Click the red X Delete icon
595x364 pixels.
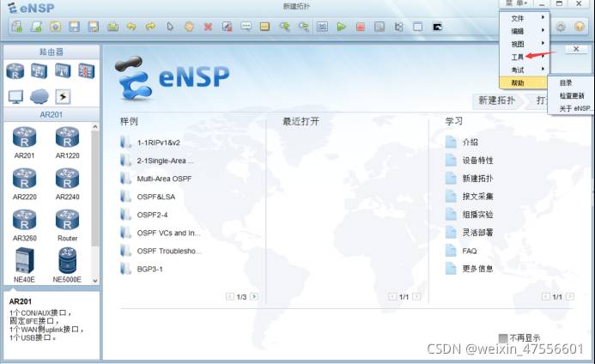pos(208,27)
